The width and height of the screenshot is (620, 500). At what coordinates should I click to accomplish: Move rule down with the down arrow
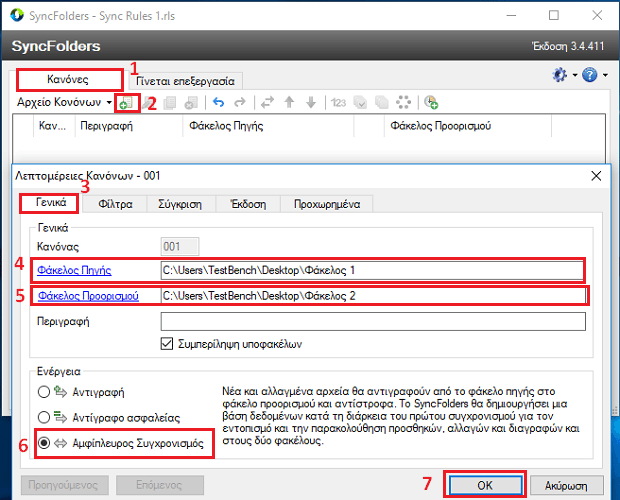click(311, 102)
